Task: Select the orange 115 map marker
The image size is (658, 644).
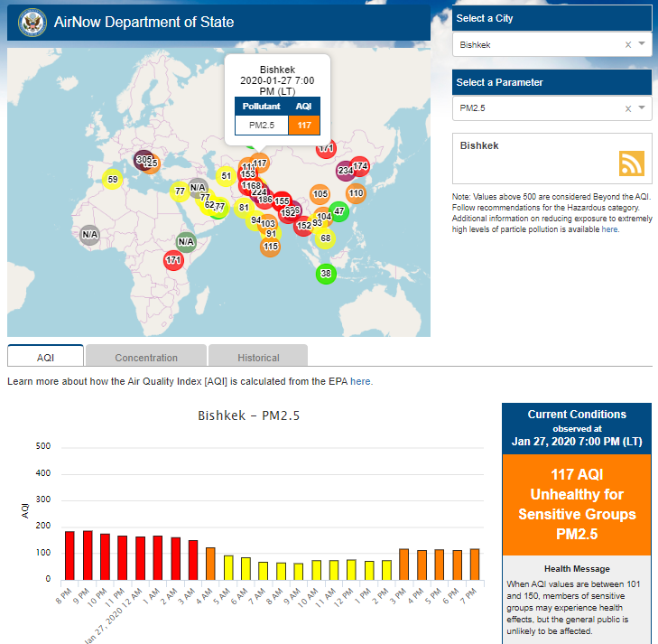Action: point(270,246)
